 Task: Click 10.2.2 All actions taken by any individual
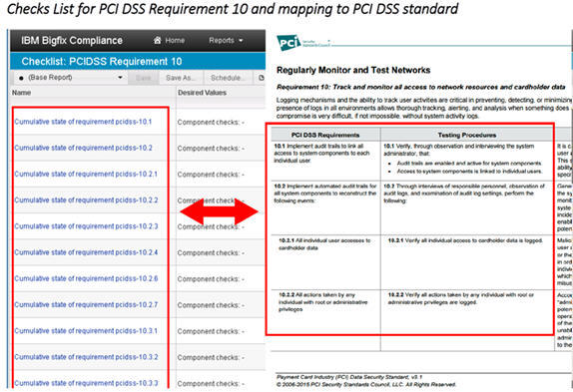[x=323, y=302]
